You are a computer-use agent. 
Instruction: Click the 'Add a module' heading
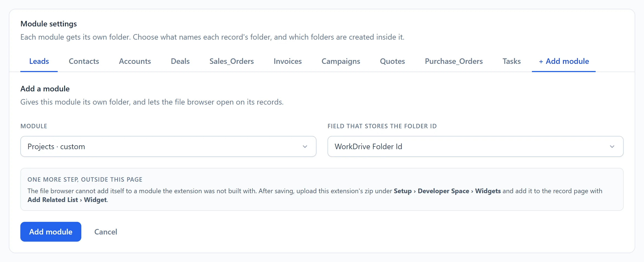[x=45, y=89]
